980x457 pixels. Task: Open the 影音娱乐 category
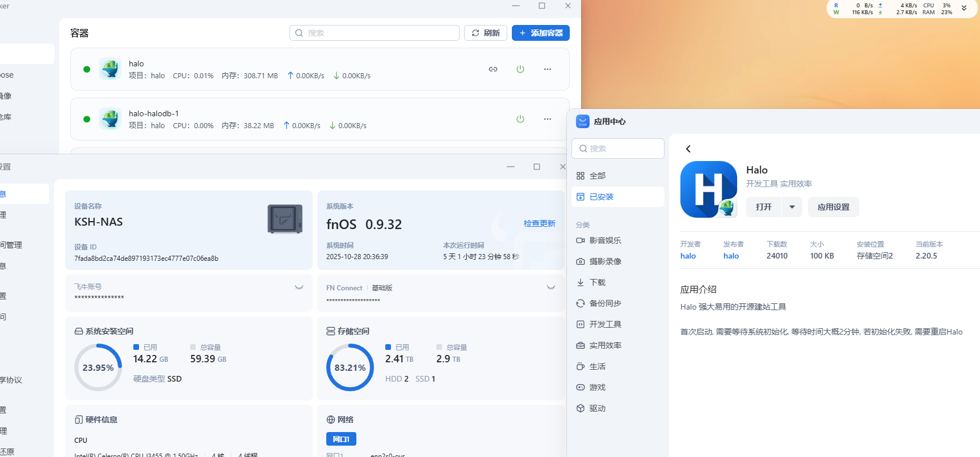[618, 240]
